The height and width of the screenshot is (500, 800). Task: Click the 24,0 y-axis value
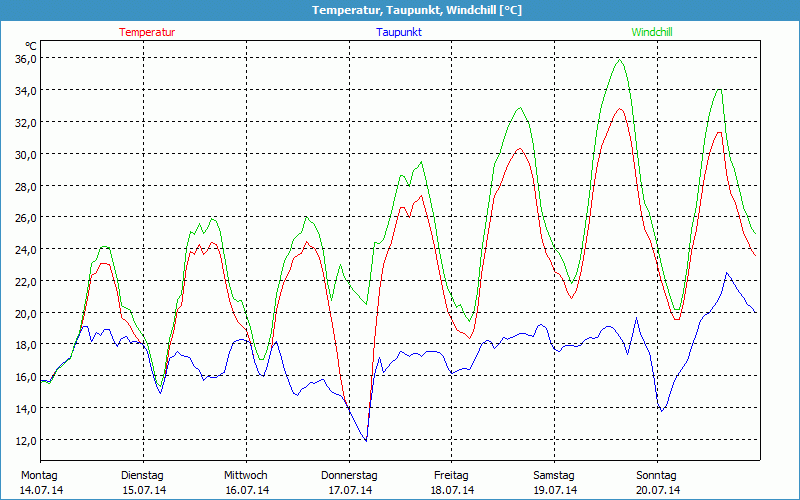pos(27,249)
